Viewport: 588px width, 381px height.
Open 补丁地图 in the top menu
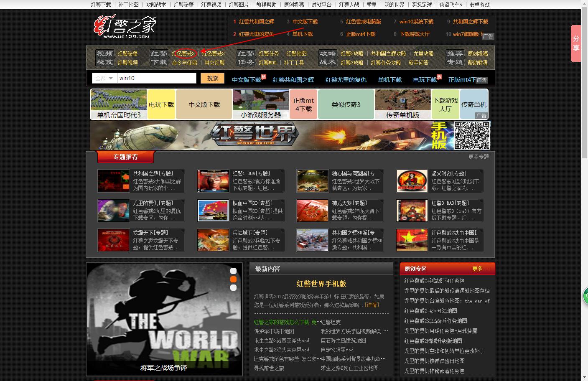pyautogui.click(x=129, y=5)
